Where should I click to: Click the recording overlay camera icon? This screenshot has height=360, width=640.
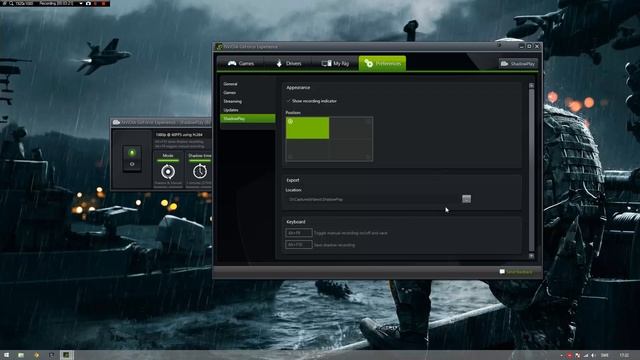[88, 3]
